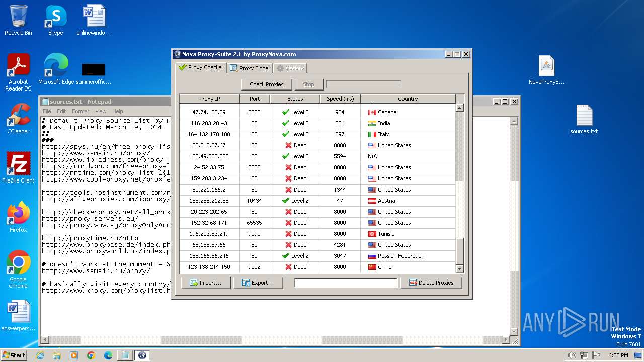Open View menu in Notepad
The image size is (644, 362).
pyautogui.click(x=101, y=111)
